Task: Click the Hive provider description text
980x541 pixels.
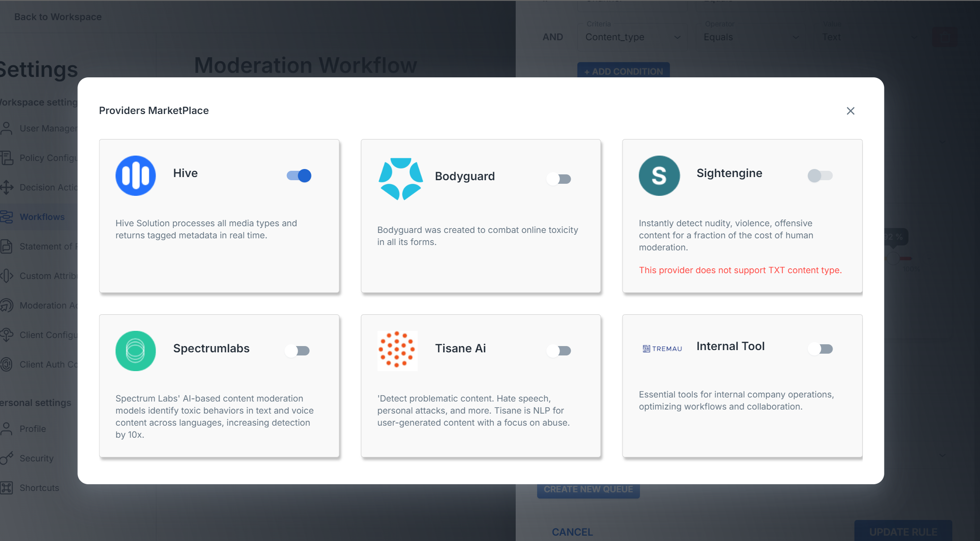Action: click(206, 229)
